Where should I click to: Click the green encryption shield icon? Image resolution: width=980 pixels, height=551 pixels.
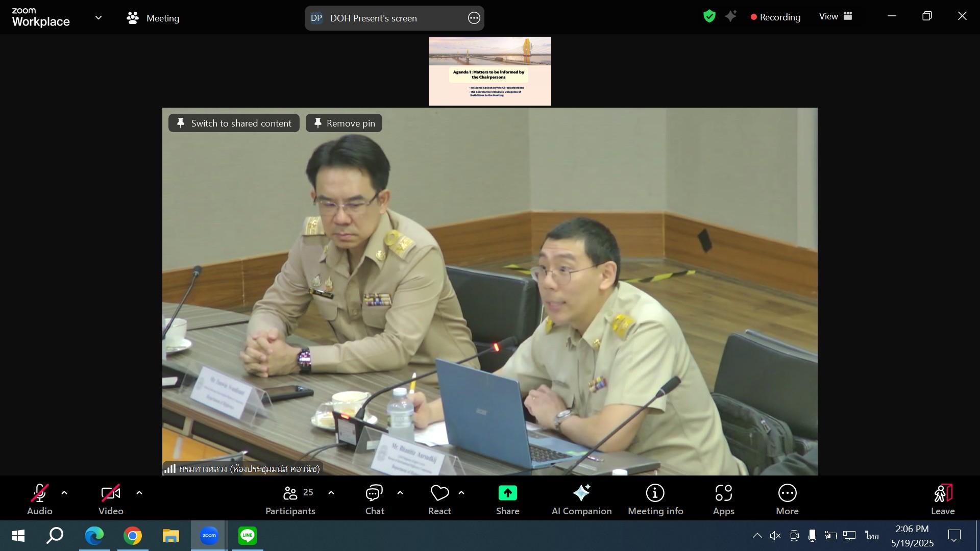pos(709,16)
